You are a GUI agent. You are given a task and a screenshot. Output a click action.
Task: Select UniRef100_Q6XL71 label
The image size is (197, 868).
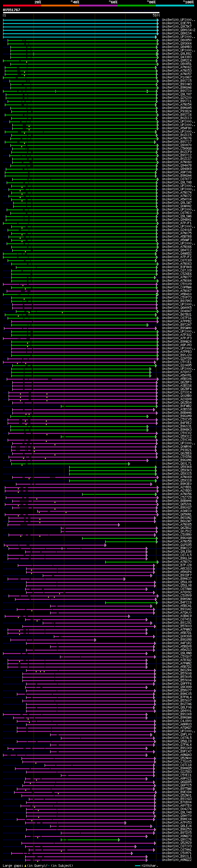177,463
